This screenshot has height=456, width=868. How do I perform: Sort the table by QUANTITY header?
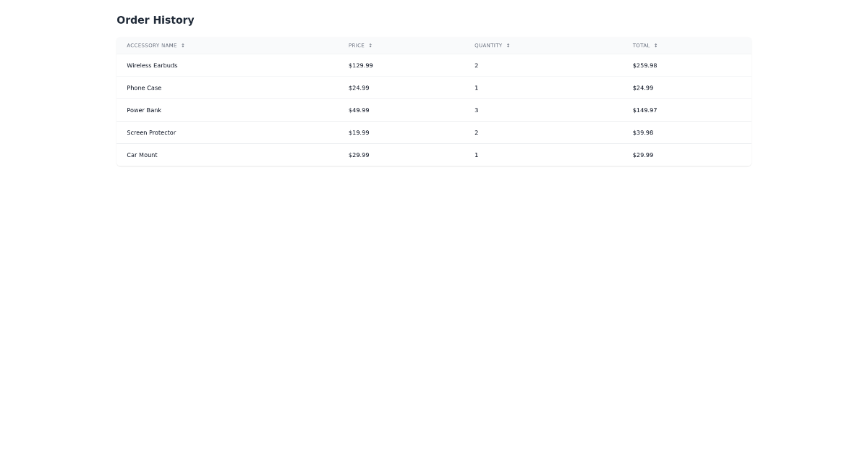coord(489,45)
